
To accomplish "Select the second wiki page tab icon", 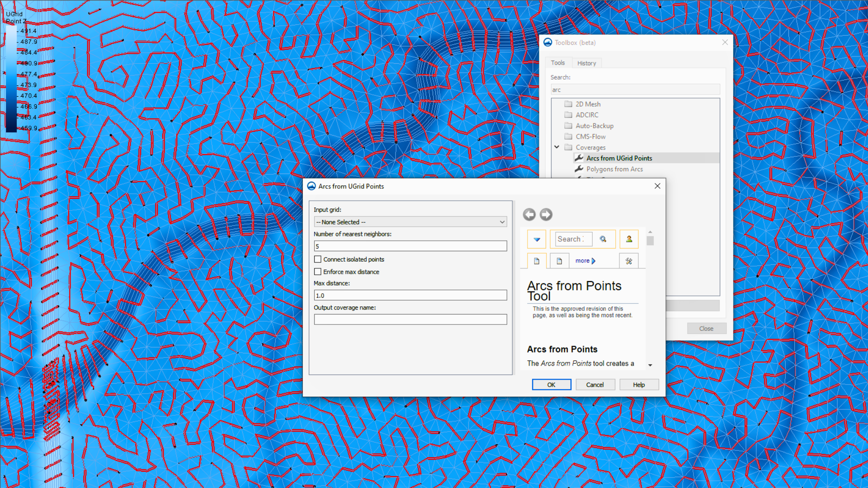I will coord(559,261).
